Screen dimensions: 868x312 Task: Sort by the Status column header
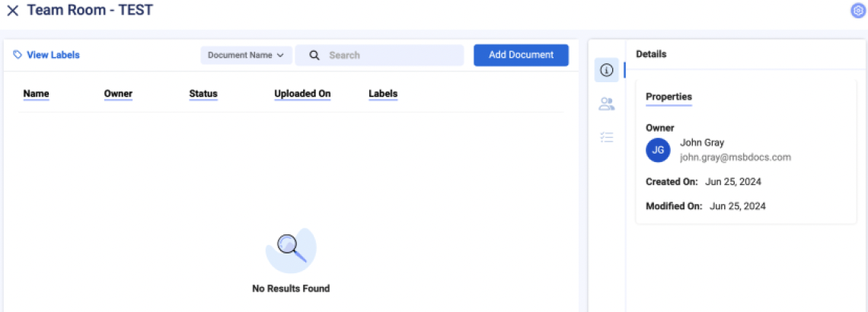click(x=203, y=94)
